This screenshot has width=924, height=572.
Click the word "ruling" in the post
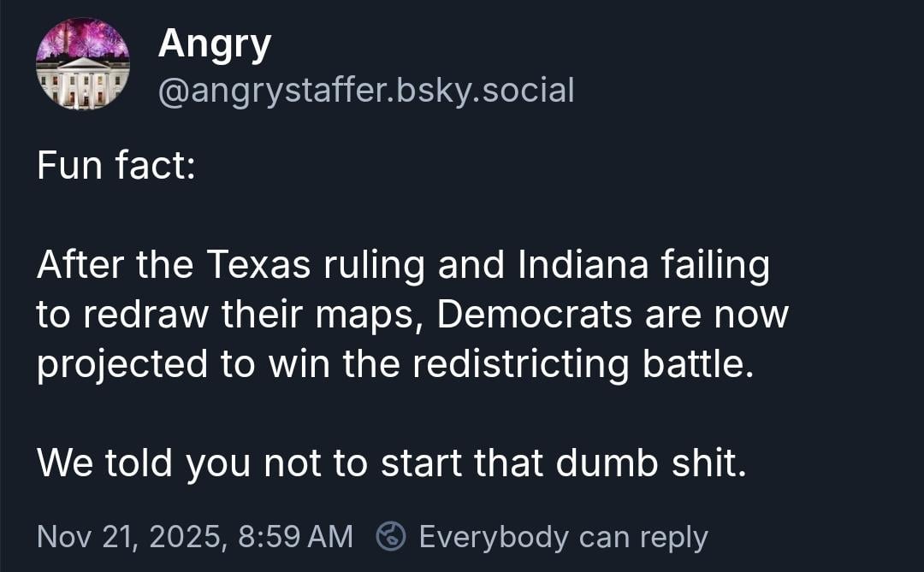click(x=373, y=267)
